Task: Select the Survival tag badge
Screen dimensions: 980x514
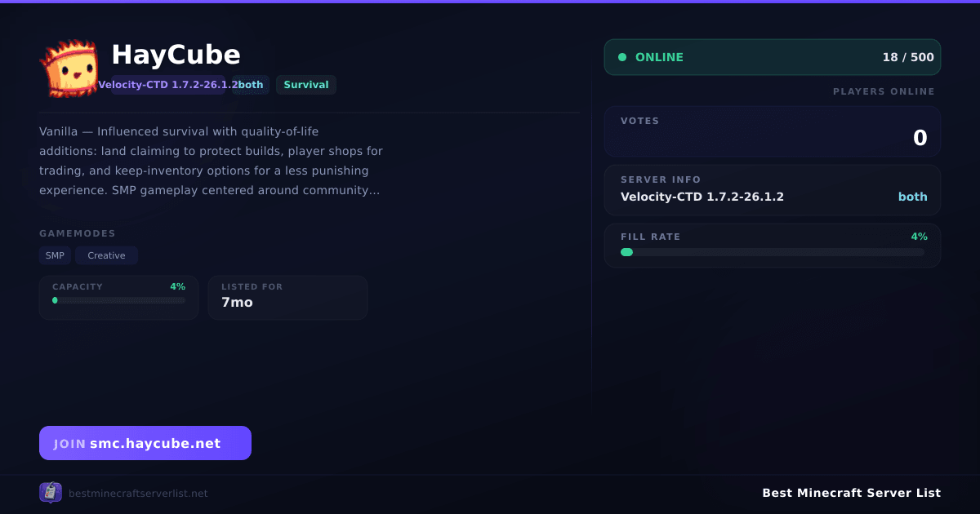Action: (306, 85)
